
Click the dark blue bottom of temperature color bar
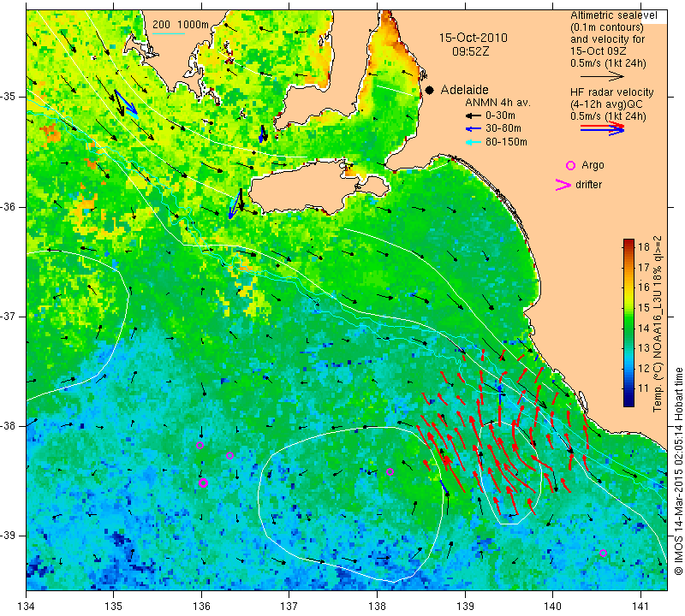628,402
